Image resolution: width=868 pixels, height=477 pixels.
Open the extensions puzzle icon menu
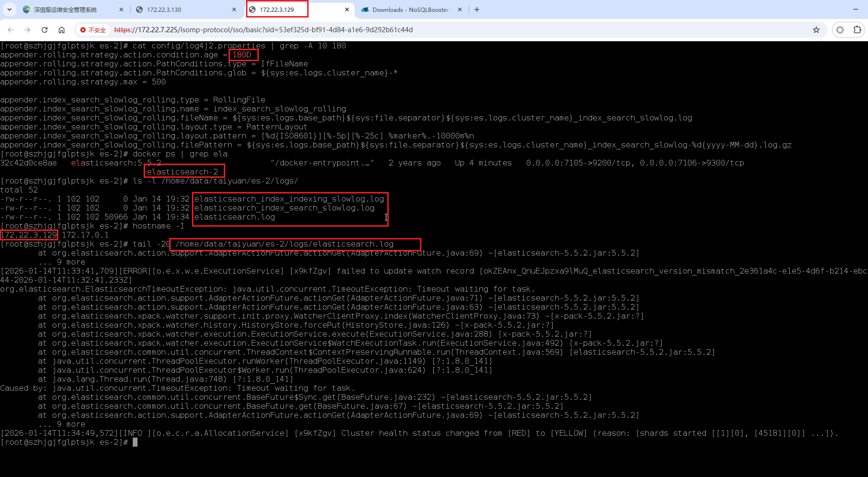(857, 30)
